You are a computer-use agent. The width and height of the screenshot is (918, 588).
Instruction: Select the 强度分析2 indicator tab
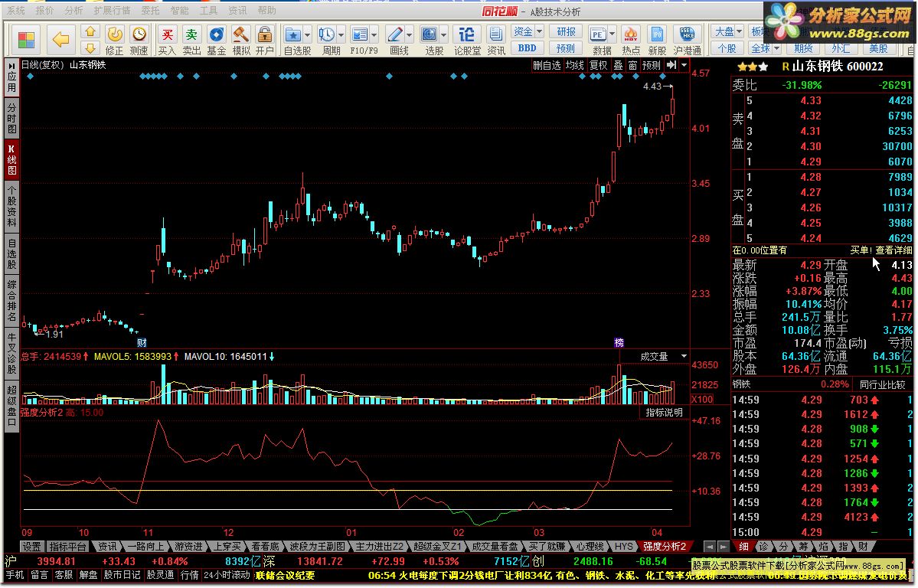coord(665,547)
